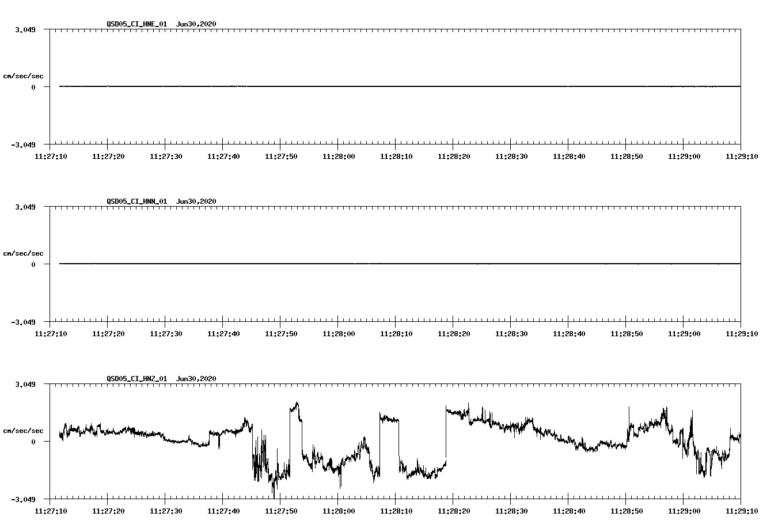Click the 11:27:40 time label under HNE plot

223,156
